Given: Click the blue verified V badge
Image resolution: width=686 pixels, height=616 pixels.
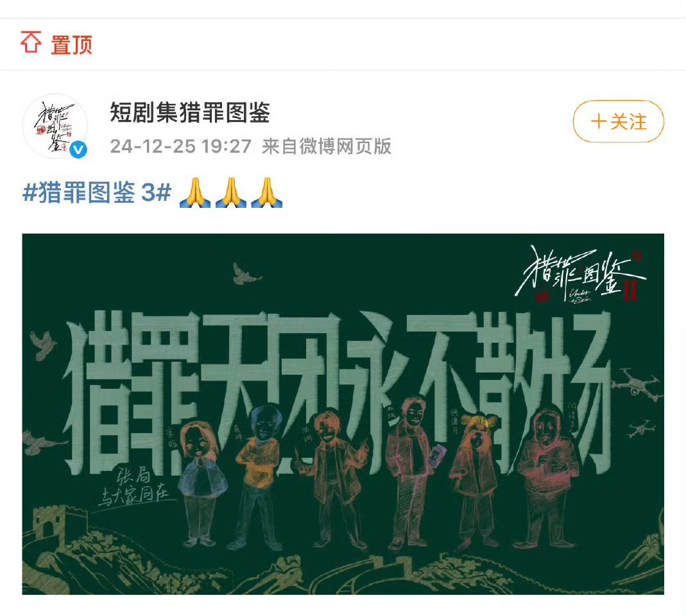Looking at the screenshot, I should (79, 150).
